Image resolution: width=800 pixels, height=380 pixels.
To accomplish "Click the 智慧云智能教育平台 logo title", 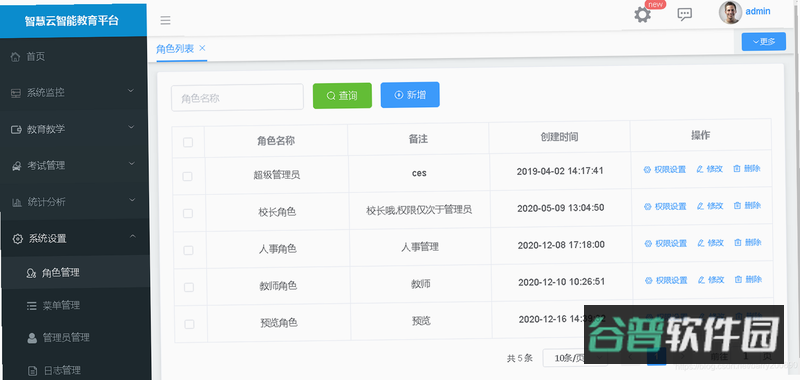I will [x=72, y=21].
